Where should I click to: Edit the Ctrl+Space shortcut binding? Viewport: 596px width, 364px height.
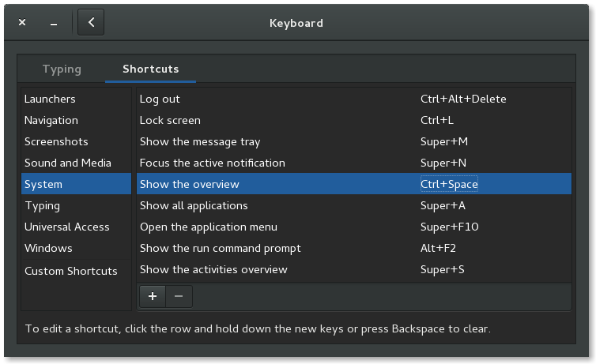point(449,184)
